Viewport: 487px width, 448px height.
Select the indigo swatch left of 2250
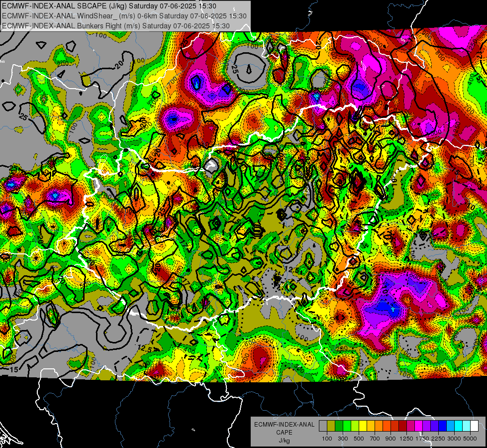[x=434, y=426]
